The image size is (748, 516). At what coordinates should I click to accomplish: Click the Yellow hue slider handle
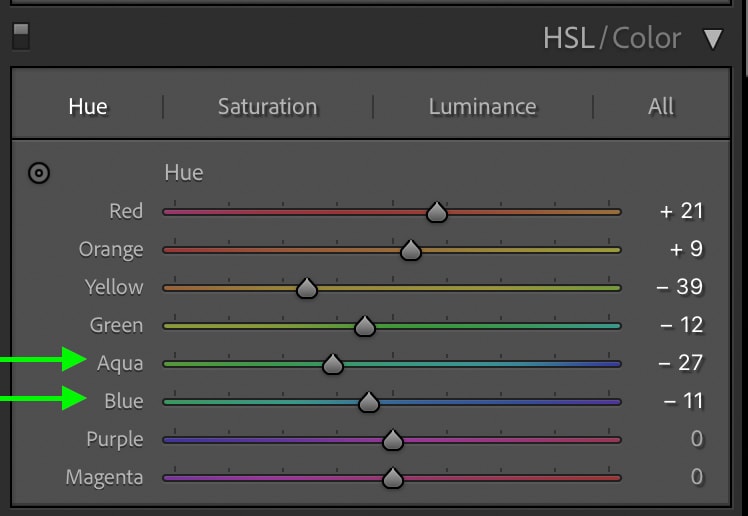pos(306,288)
